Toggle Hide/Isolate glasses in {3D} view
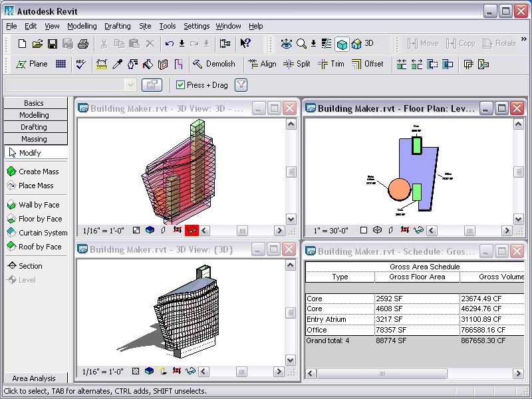Viewport: 532px width, 399px height. tap(190, 371)
